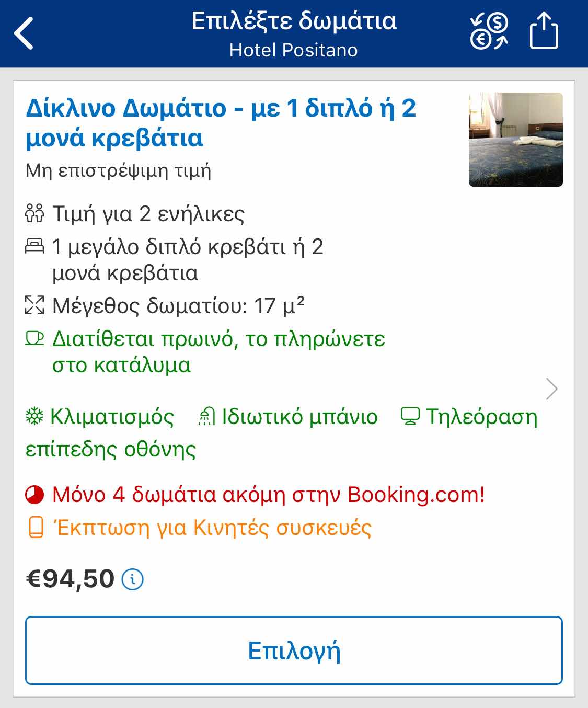Tap the air conditioning snowflake icon
Image resolution: width=588 pixels, height=708 pixels.
pyautogui.click(x=35, y=417)
